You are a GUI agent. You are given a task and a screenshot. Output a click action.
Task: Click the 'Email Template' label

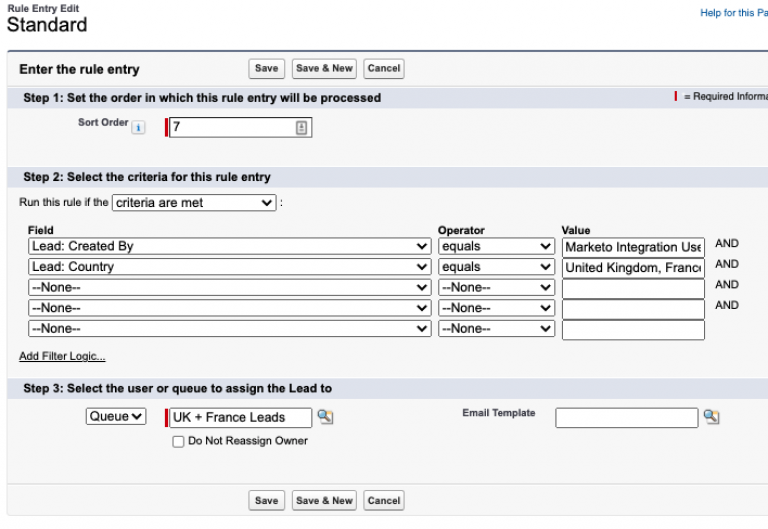tap(499, 413)
